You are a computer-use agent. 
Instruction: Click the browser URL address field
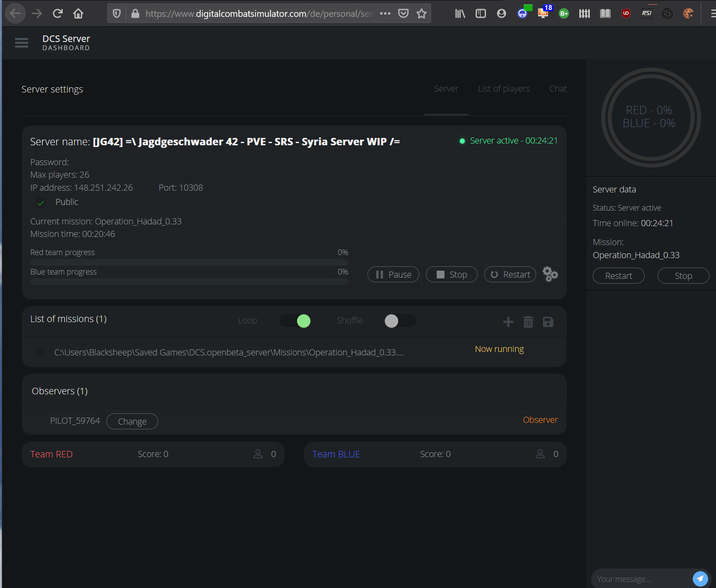pos(260,13)
